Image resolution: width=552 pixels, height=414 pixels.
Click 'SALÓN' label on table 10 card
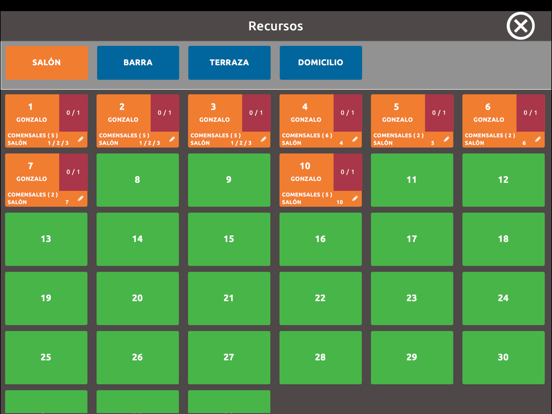point(291,202)
